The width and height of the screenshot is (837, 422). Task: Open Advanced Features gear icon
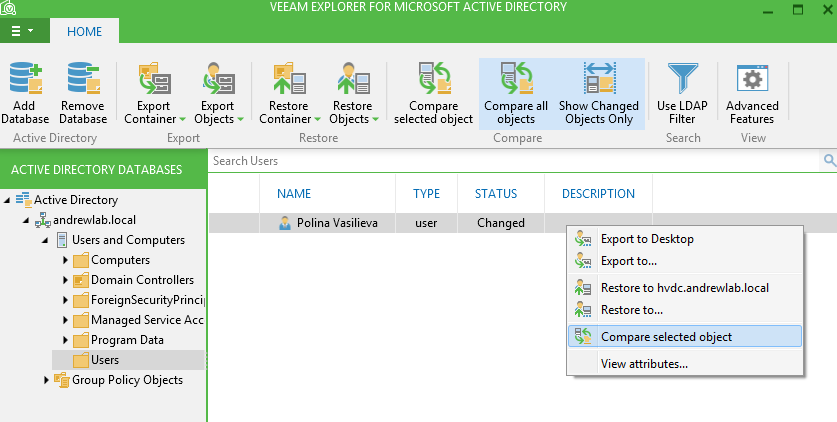(752, 79)
